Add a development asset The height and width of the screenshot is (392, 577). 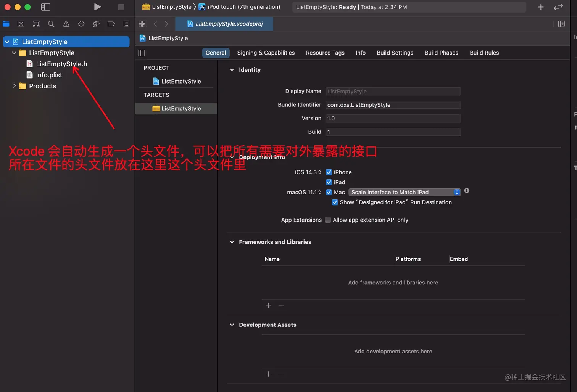coord(269,374)
